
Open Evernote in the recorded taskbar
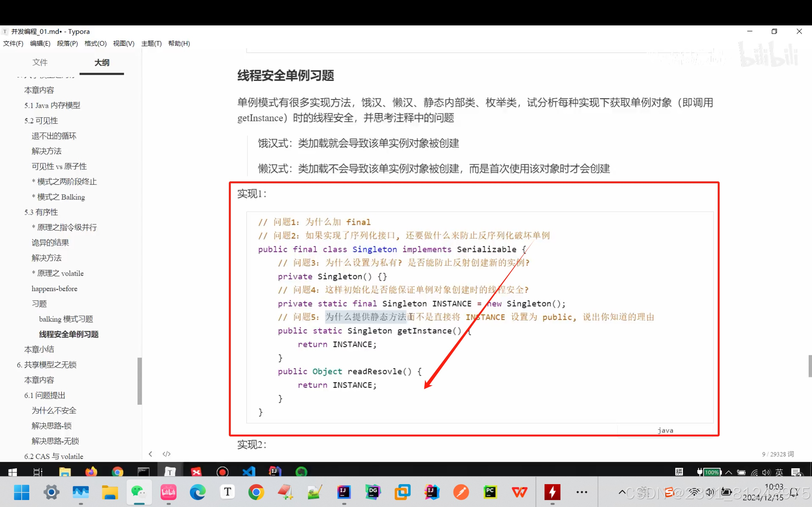[x=301, y=472]
